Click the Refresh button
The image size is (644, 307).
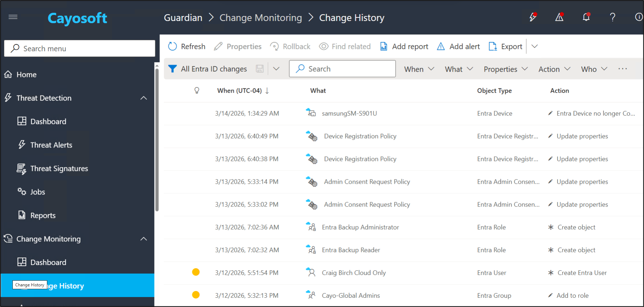tap(187, 47)
